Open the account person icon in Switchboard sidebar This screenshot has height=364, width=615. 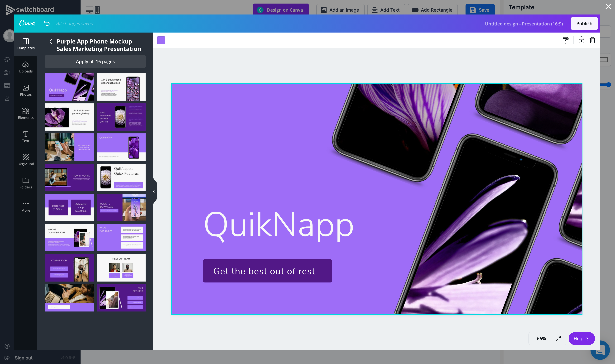coord(7,98)
